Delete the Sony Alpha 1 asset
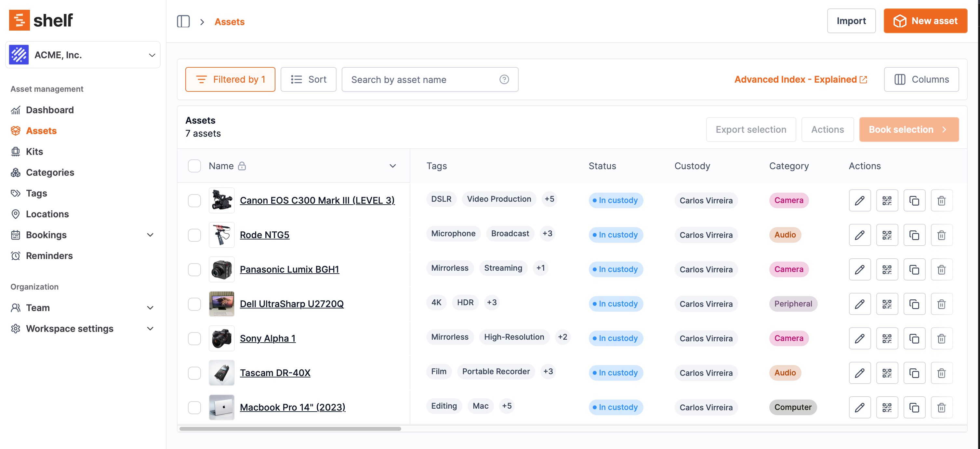This screenshot has width=980, height=449. pyautogui.click(x=942, y=338)
